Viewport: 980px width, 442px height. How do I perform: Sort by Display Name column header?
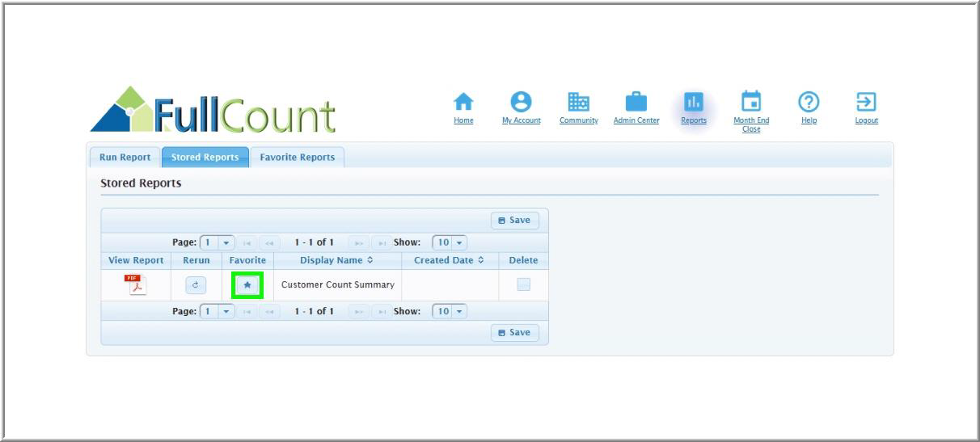pyautogui.click(x=337, y=260)
